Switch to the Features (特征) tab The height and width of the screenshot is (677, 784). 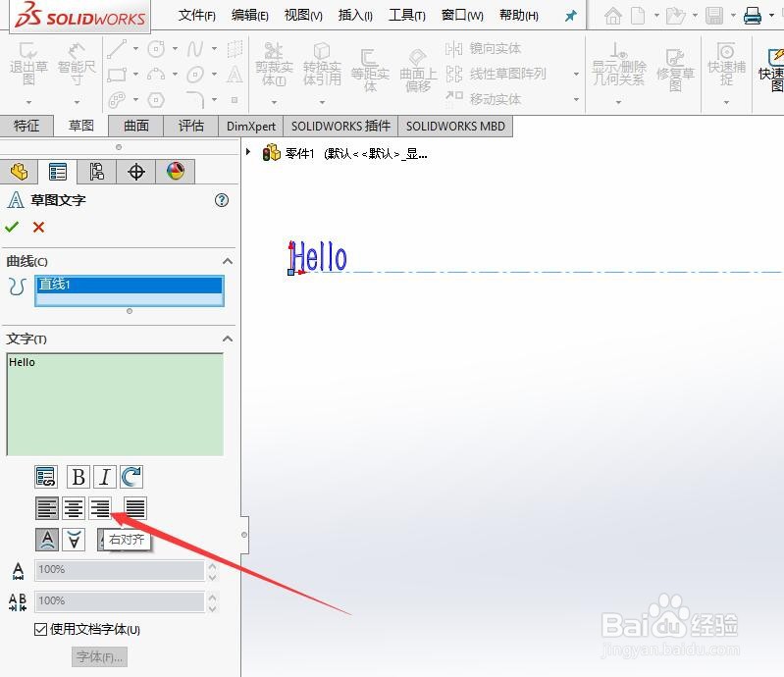tap(26, 126)
